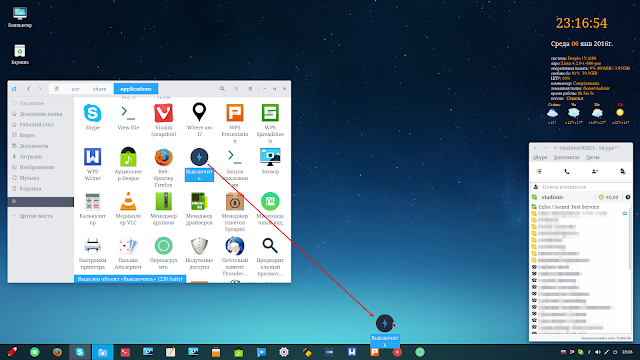Select the Synaptic package manager icon

(235, 202)
